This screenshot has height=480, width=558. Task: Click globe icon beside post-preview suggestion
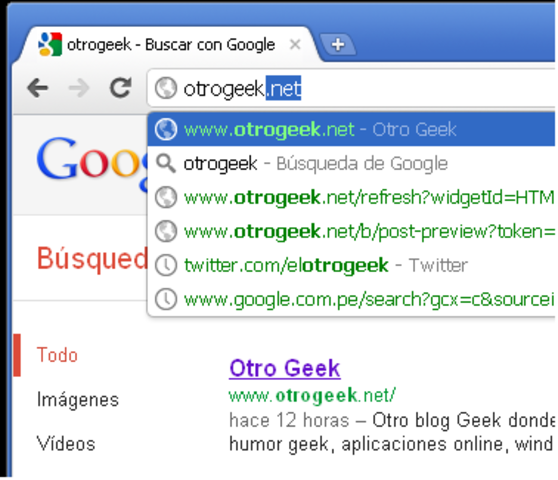pos(166,232)
